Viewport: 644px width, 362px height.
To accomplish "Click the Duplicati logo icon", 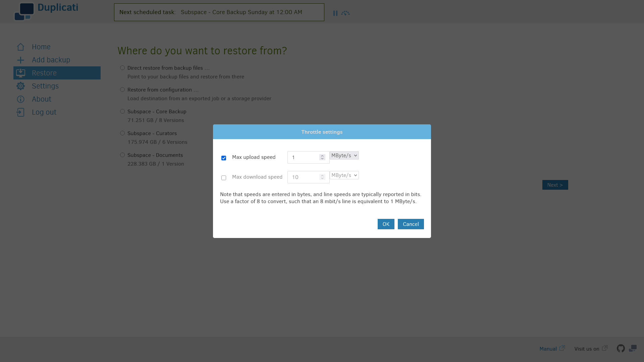I will 24,12.
